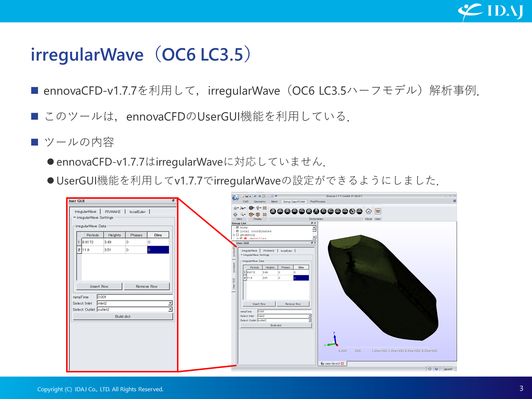This screenshot has height=399, width=532.
Task: Select cell 3.51 in enlarged Heights column
Action: click(x=114, y=250)
